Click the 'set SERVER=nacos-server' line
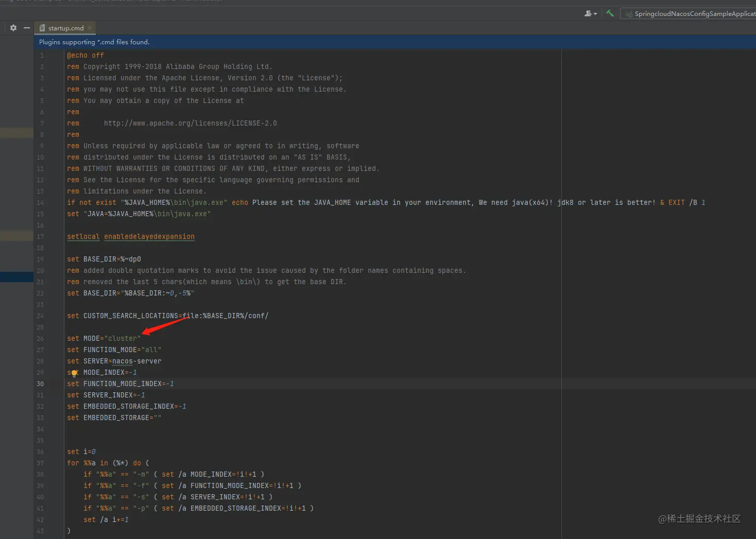The width and height of the screenshot is (756, 539). pos(114,361)
